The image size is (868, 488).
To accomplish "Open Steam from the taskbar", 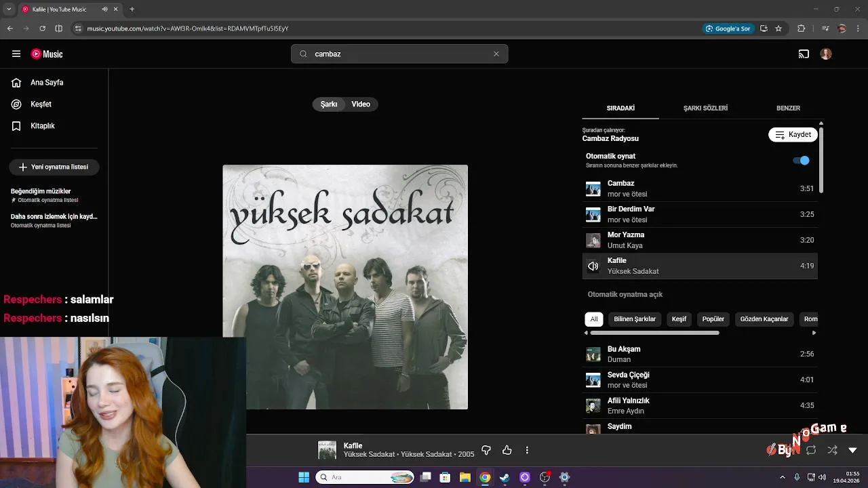I will (505, 477).
